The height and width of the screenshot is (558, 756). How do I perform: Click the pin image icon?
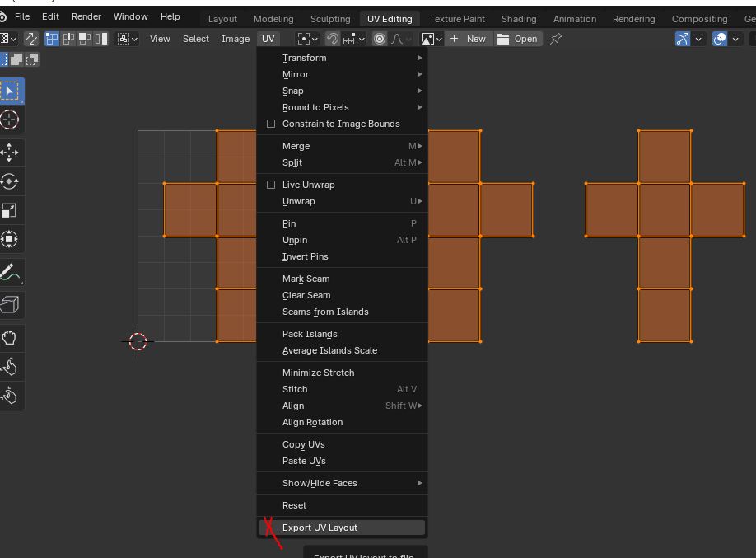coord(556,39)
